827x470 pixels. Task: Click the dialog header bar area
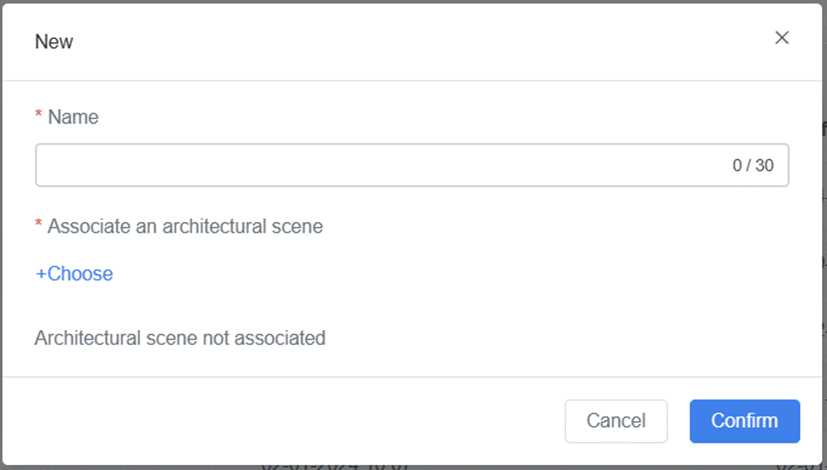coord(400,42)
